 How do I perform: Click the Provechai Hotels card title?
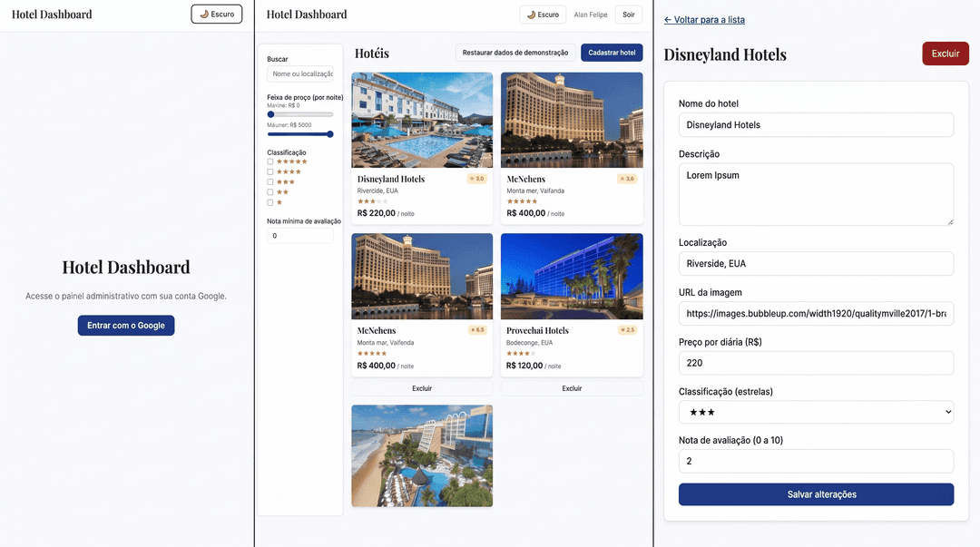pyautogui.click(x=537, y=330)
